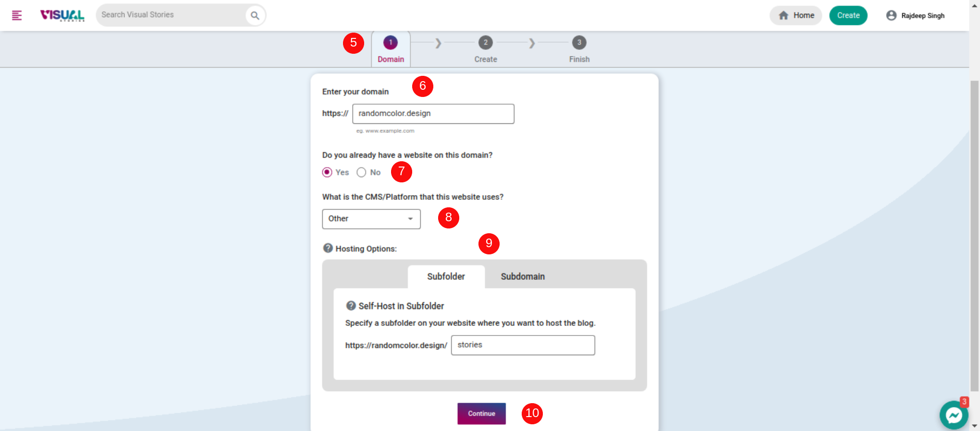Click the Continue button
This screenshot has width=980, height=431.
click(x=481, y=414)
